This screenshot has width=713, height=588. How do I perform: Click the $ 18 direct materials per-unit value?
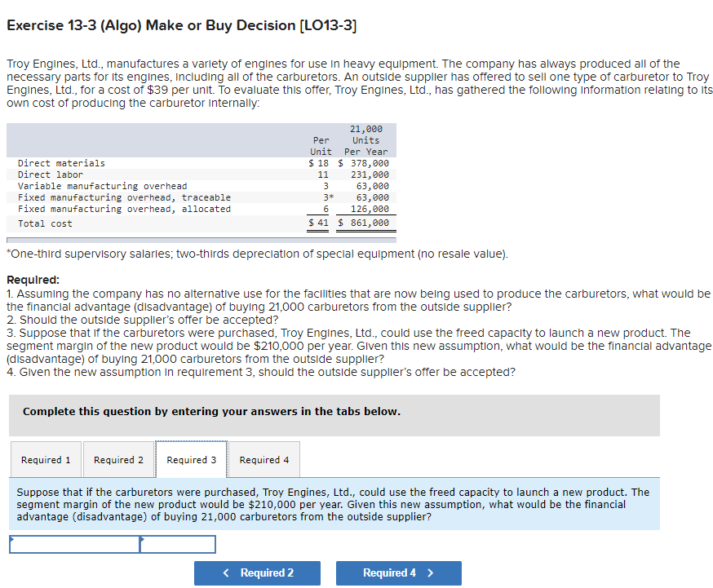tap(318, 163)
